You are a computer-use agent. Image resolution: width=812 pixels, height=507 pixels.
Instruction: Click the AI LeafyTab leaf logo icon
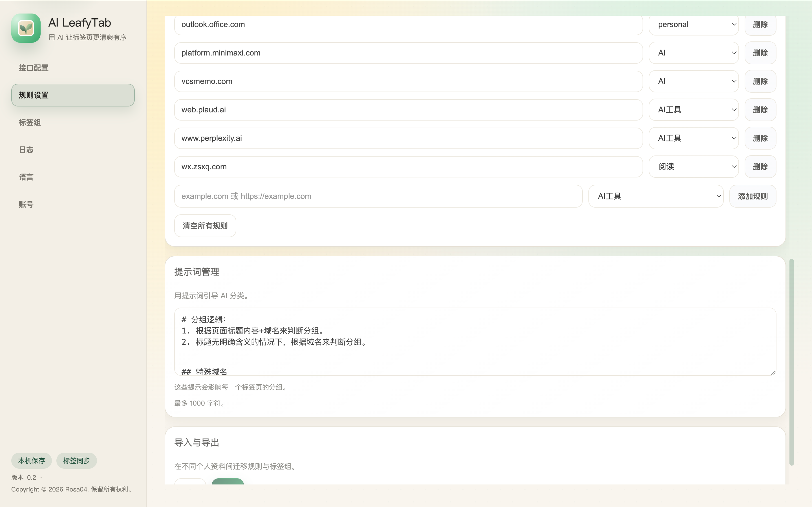[x=26, y=28]
